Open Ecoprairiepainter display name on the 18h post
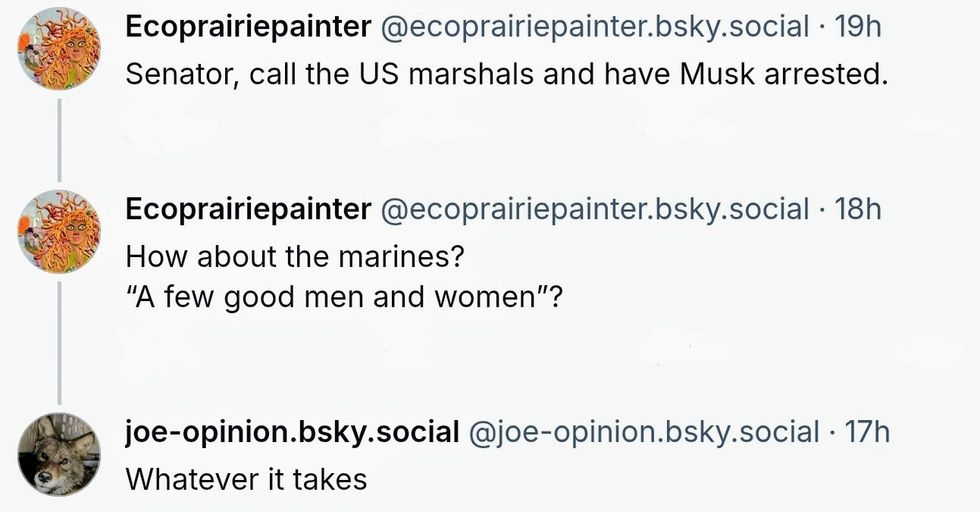Viewport: 980px width, 512px height. 247,209
